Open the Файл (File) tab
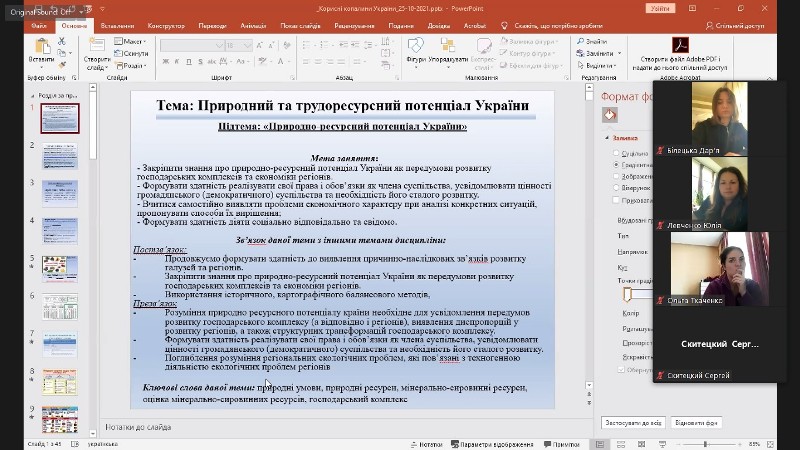 click(x=38, y=25)
